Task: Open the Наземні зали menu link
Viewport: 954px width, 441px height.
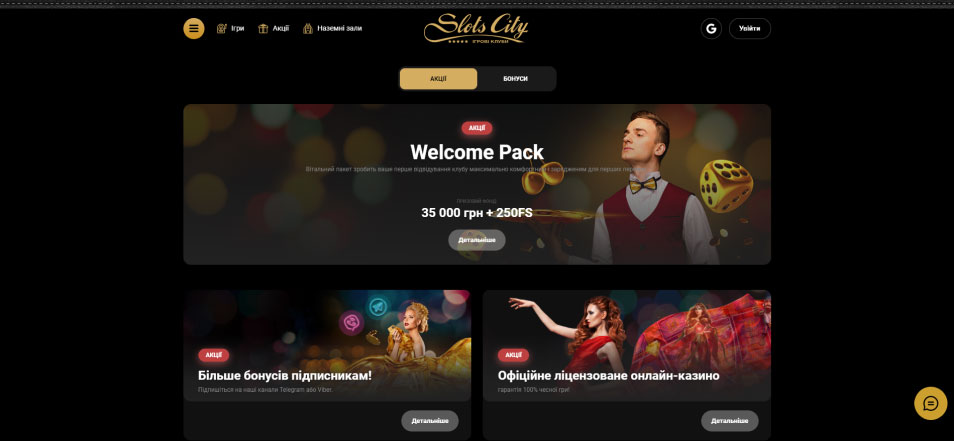Action: click(339, 29)
